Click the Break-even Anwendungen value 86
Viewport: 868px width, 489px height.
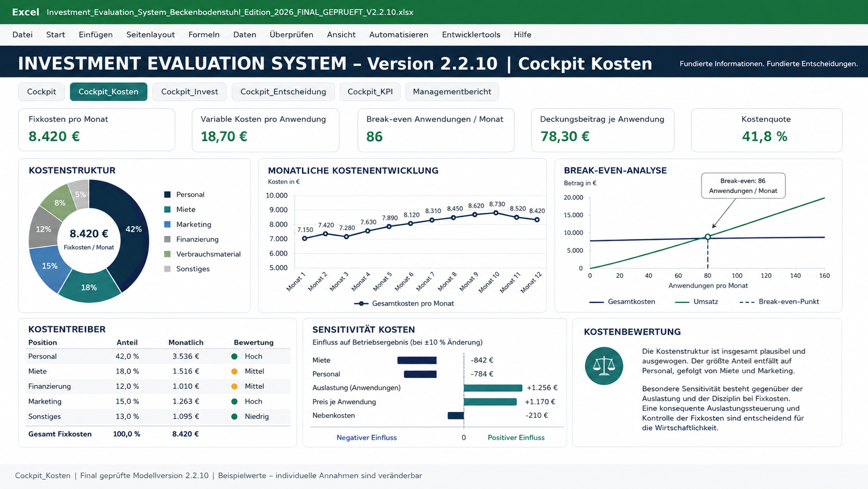374,137
